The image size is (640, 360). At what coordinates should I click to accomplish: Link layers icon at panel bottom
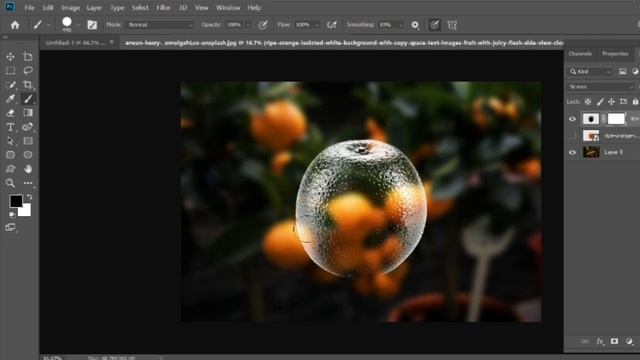585,341
